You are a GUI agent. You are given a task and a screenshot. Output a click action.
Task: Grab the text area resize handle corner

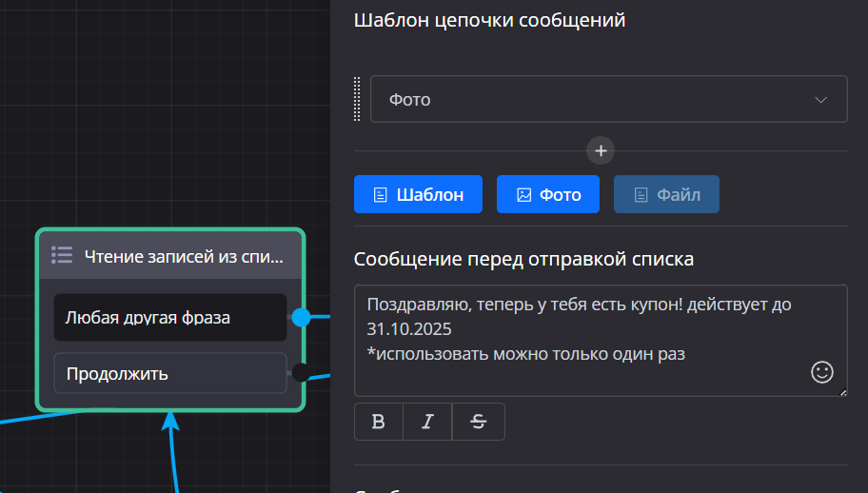(x=842, y=391)
